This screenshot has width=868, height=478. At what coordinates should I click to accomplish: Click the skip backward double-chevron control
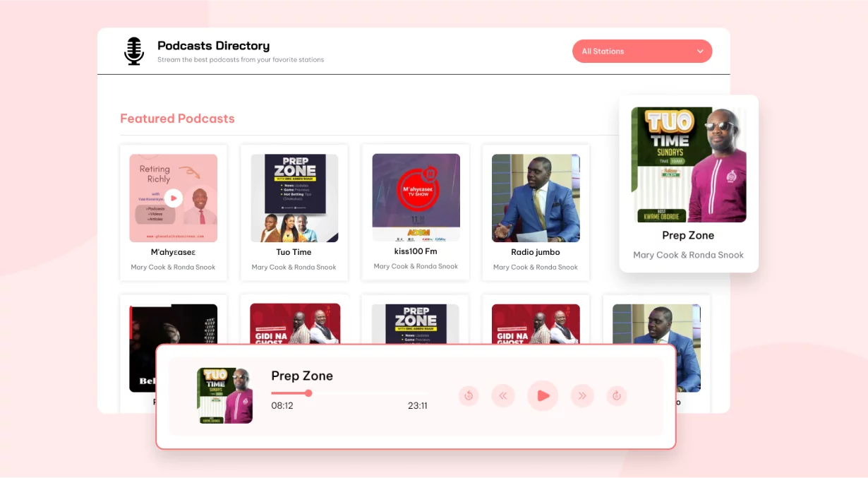coord(503,395)
